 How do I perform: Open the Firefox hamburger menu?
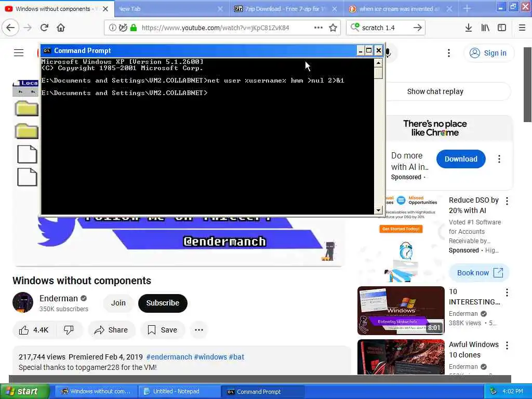tap(522, 28)
